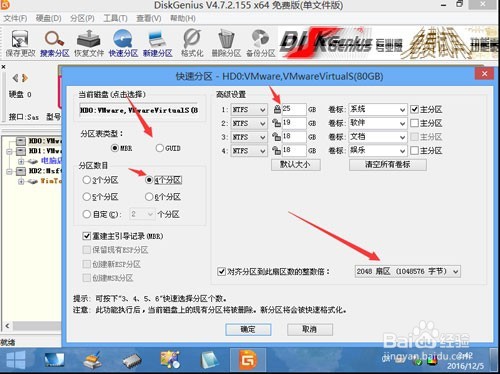
Task: Click the OK (确定) button
Action: coord(248,330)
